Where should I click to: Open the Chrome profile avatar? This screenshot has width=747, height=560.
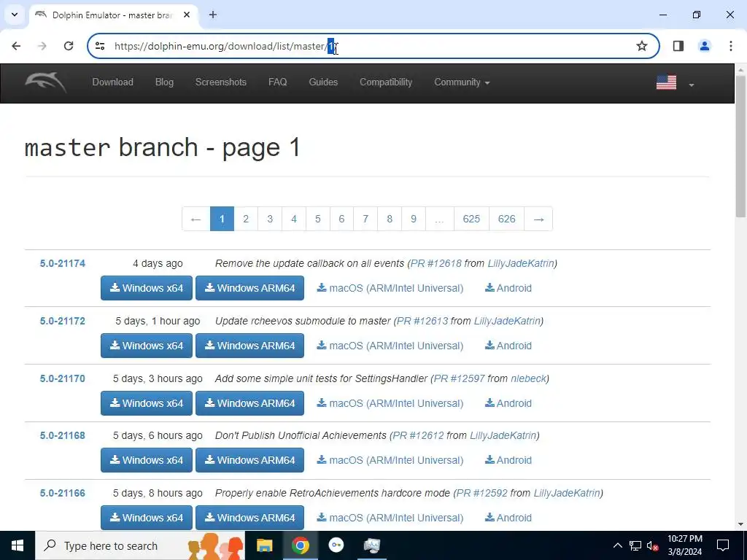tap(704, 46)
